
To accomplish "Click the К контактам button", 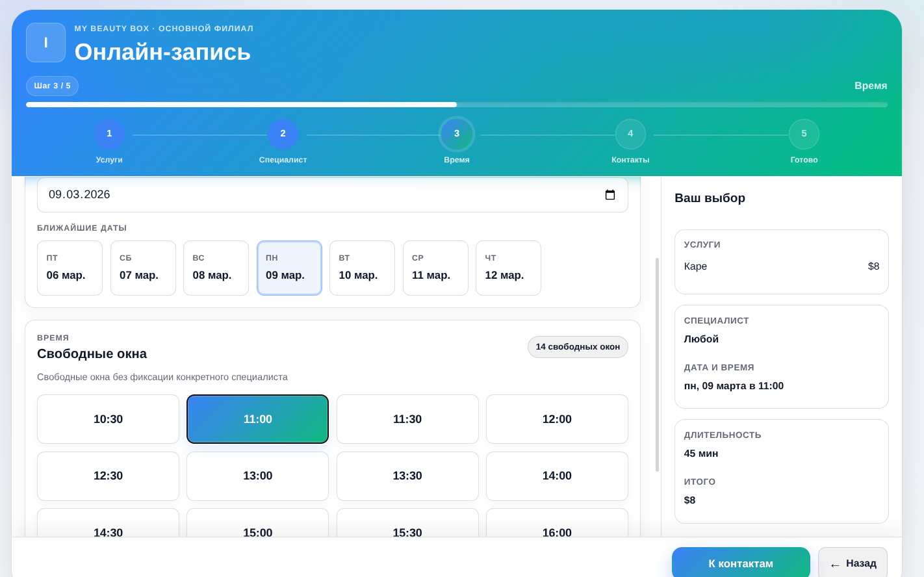I will [x=741, y=563].
